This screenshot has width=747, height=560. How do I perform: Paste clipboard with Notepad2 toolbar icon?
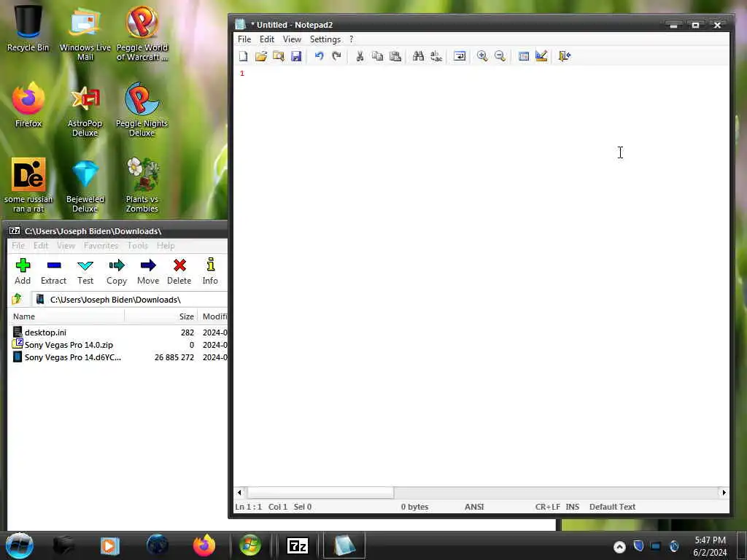pos(395,56)
